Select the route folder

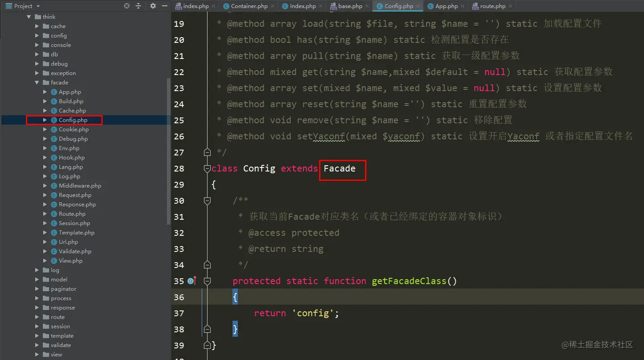tap(58, 317)
